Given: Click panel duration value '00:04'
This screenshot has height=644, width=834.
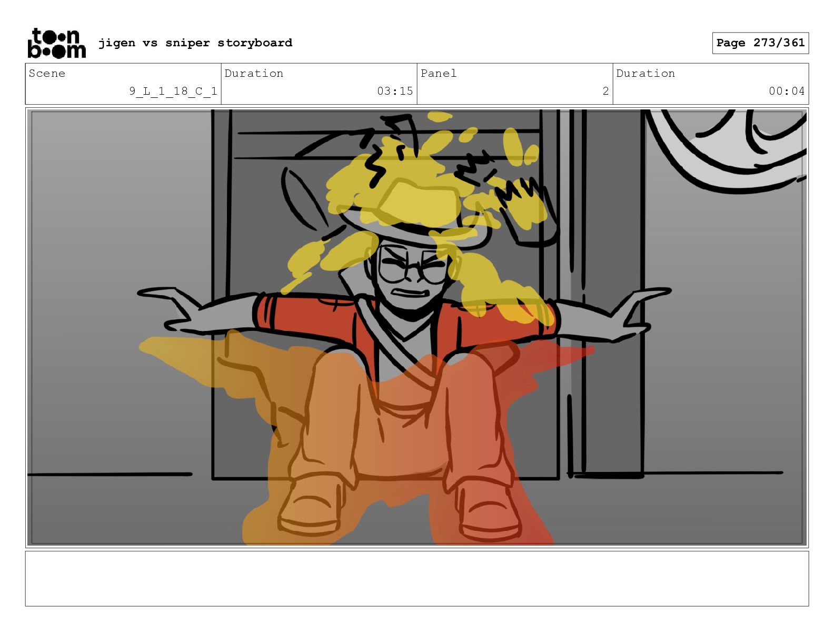Looking at the screenshot, I should [x=787, y=91].
